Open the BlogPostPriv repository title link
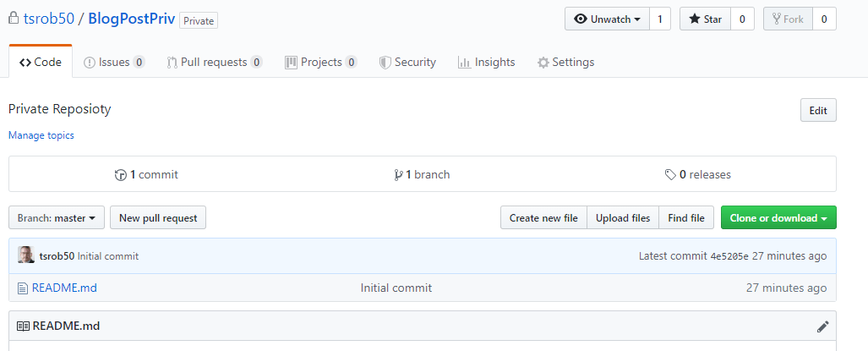Screen dimensions: 868x351 (132, 19)
